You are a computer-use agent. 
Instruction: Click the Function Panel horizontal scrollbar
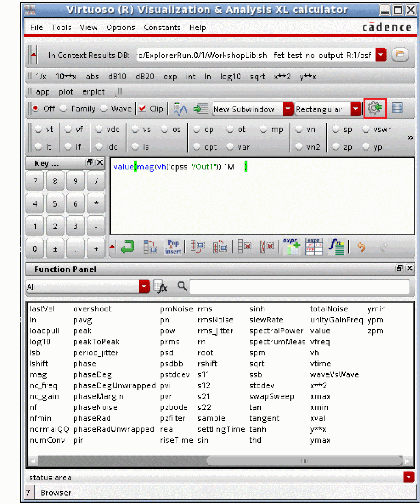[x=304, y=461]
